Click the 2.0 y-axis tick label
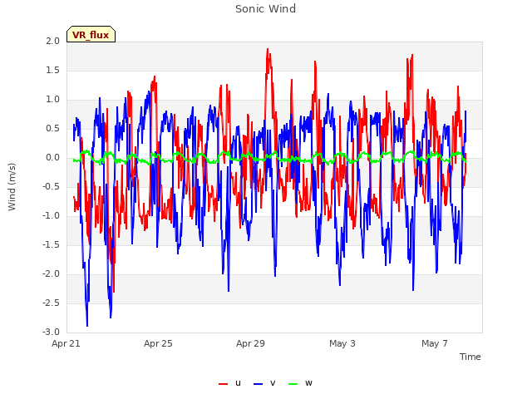Viewport: 532px width, 399px height. 53,41
